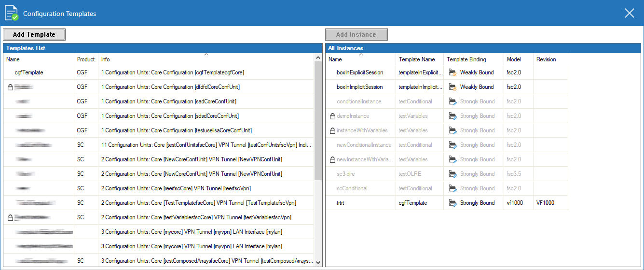Click templates list scrollbar up arrow
This screenshot has width=644, height=270.
pos(318,58)
